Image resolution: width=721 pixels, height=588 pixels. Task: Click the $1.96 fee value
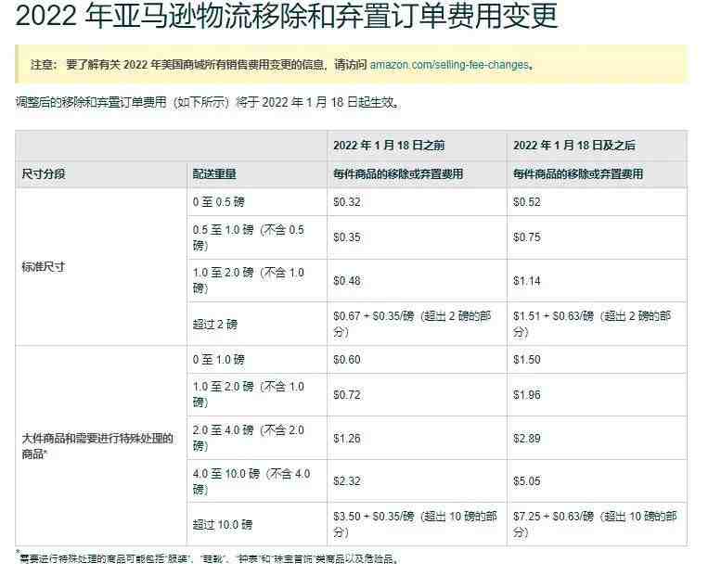(527, 395)
